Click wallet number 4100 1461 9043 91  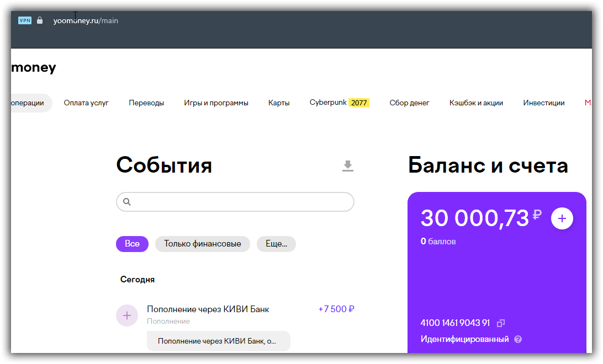click(x=455, y=323)
